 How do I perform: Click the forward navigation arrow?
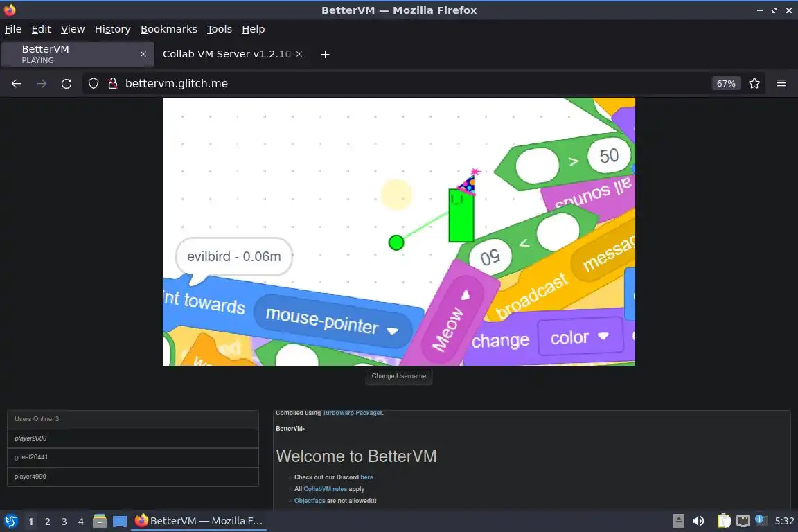(42, 84)
